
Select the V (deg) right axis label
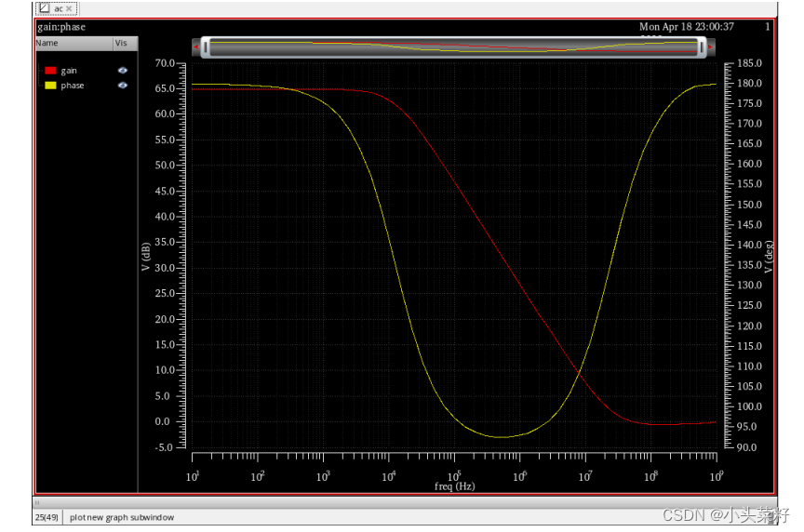768,257
